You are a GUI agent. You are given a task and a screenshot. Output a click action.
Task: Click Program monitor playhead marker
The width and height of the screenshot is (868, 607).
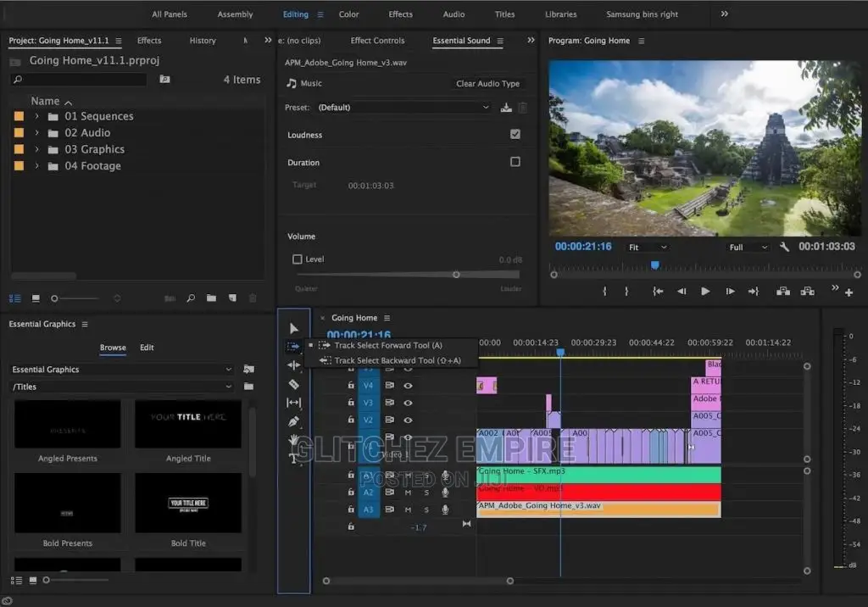pos(655,265)
